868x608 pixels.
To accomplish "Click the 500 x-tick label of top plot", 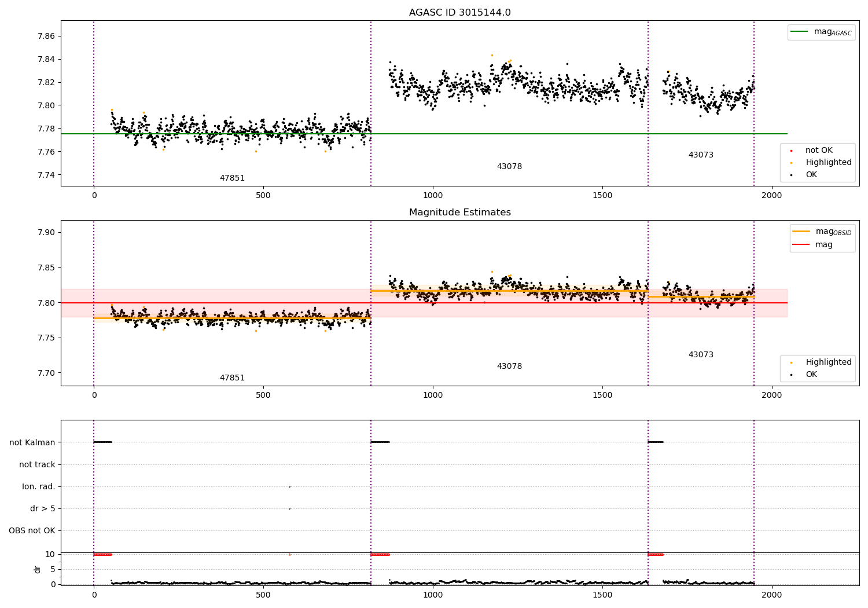I will (263, 196).
